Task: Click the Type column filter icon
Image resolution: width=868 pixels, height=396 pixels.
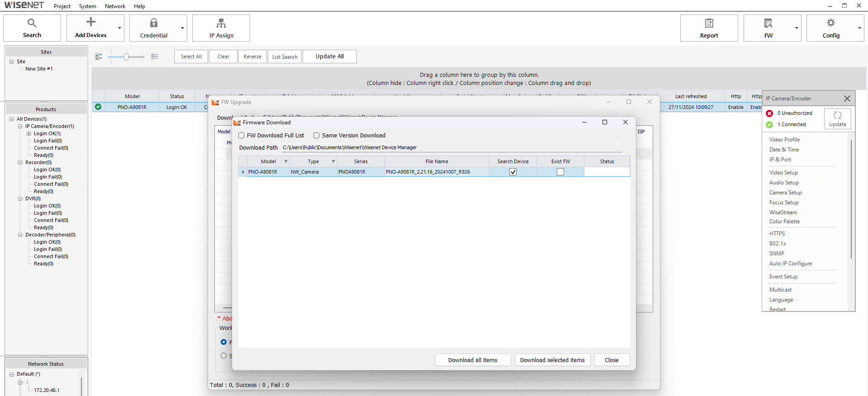Action: pos(333,161)
